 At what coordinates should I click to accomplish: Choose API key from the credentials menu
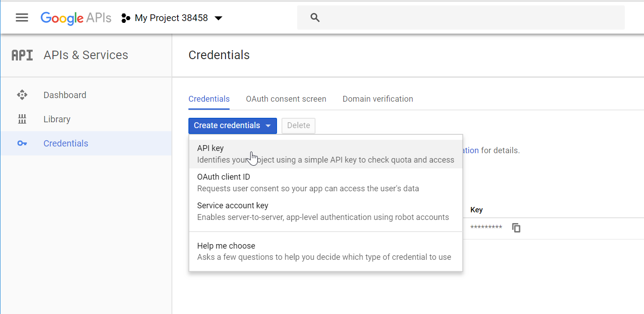(326, 154)
